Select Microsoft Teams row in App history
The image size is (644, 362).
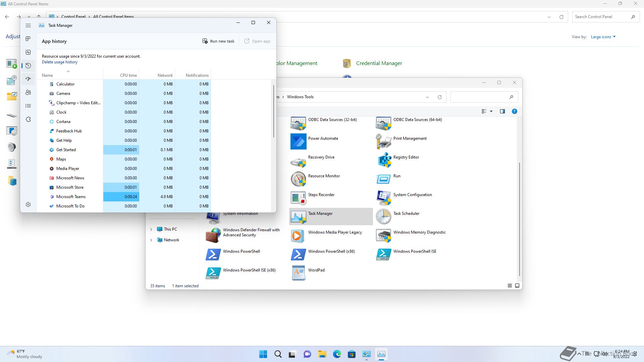(x=124, y=197)
